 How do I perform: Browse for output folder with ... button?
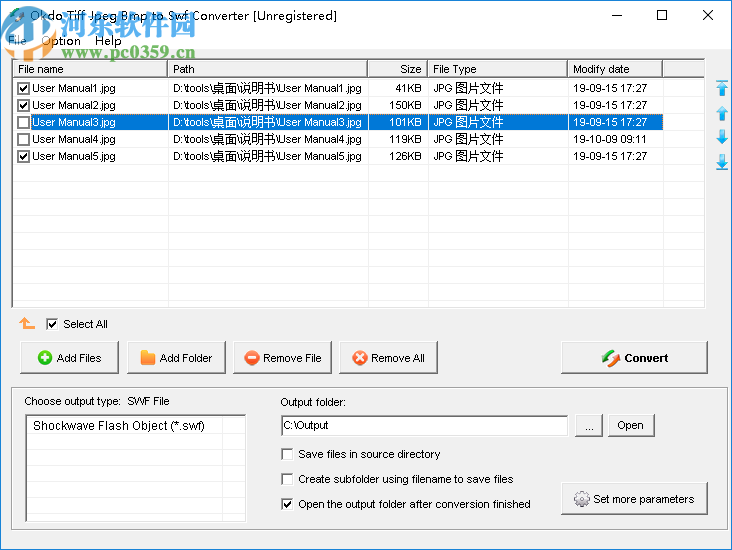(589, 425)
